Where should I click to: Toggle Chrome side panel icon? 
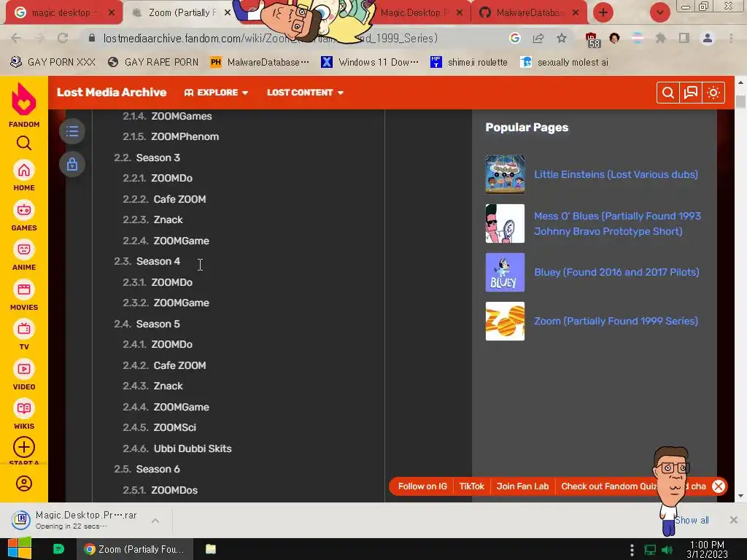684,38
